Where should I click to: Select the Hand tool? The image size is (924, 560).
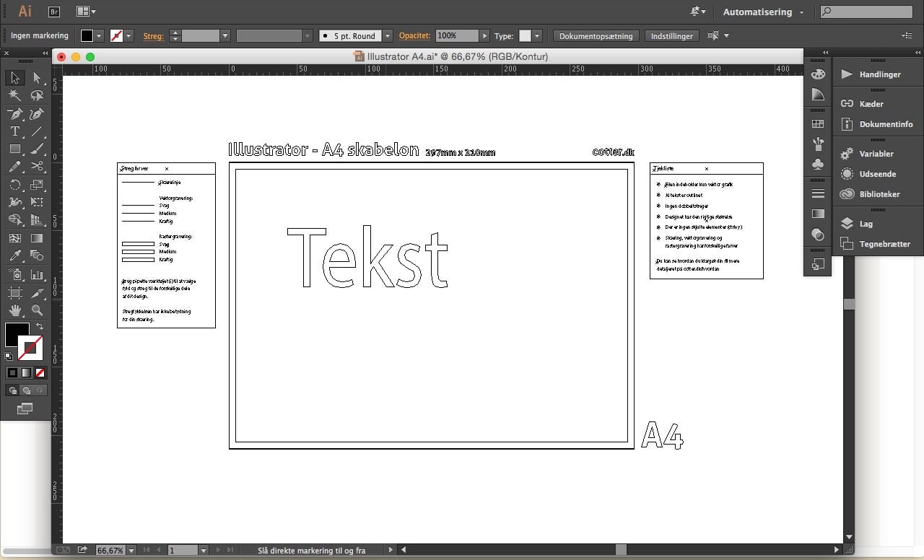[14, 310]
